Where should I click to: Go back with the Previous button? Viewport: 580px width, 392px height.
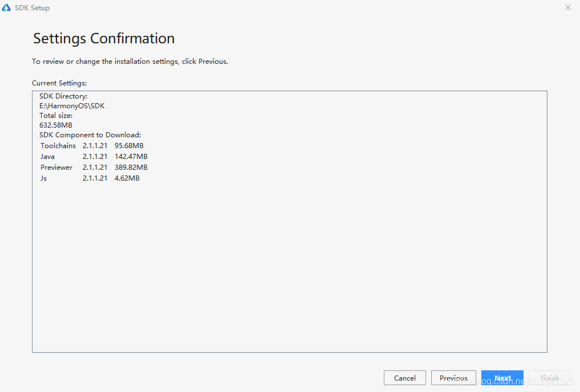click(453, 378)
